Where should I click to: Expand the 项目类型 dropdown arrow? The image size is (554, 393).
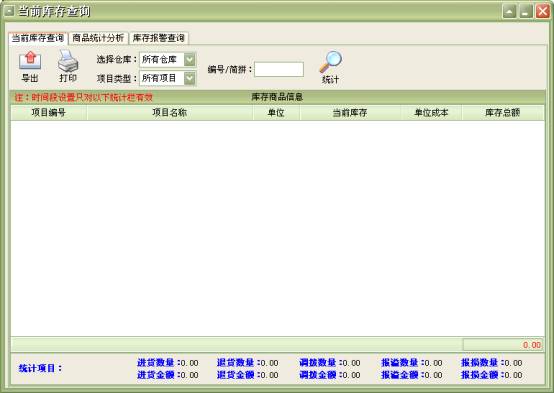pos(190,78)
